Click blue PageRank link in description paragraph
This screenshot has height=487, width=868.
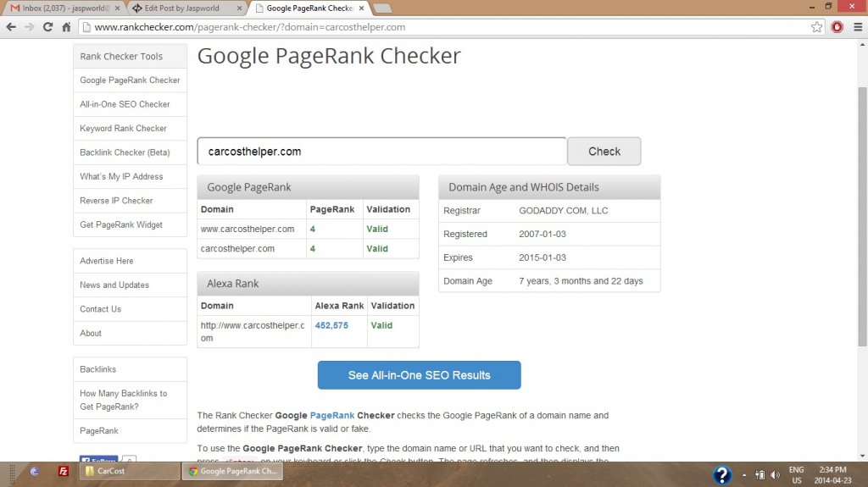332,415
